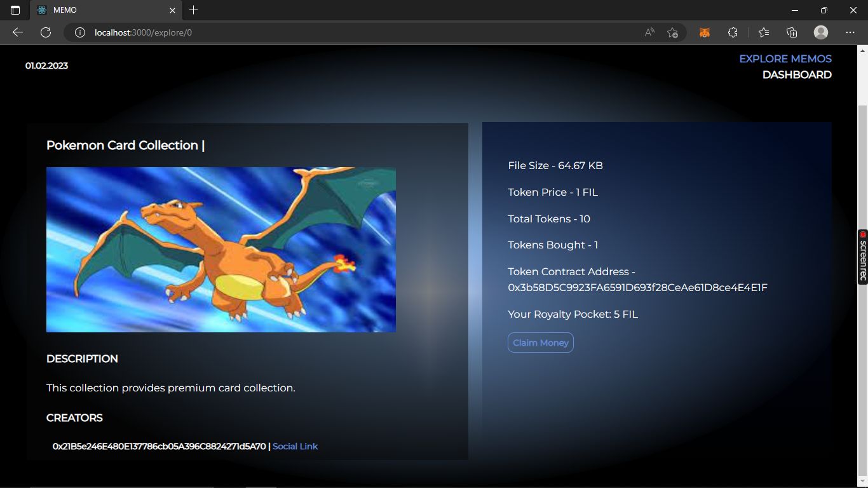Click the Charizard collection image
868x488 pixels.
221,250
